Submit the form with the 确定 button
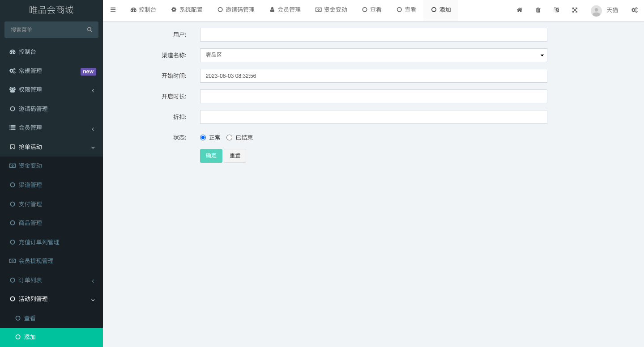The height and width of the screenshot is (347, 644). (x=211, y=156)
